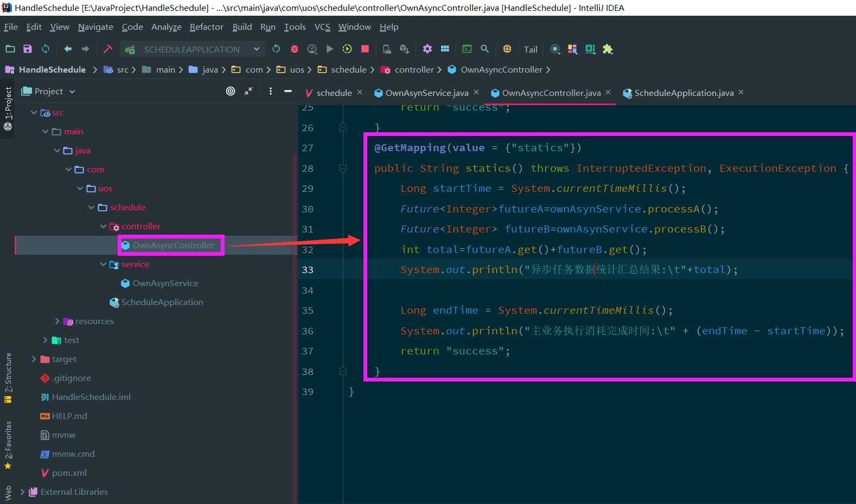
Task: Collapse the src folder
Action: (x=34, y=113)
